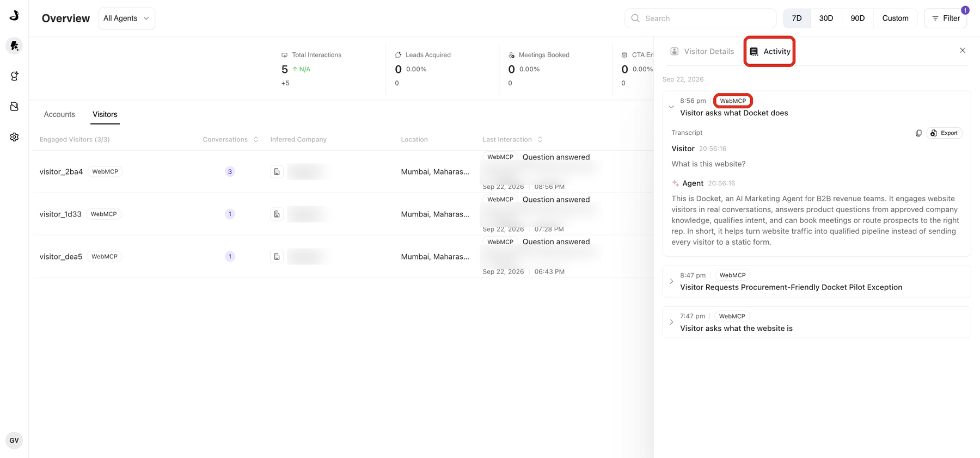Screen dimensions: 980x458
Task: Open the rocket agent icon in sidebar
Action: (14, 46)
